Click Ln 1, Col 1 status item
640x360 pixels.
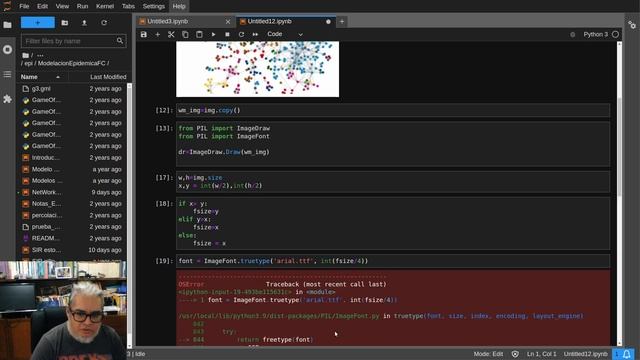click(541, 354)
